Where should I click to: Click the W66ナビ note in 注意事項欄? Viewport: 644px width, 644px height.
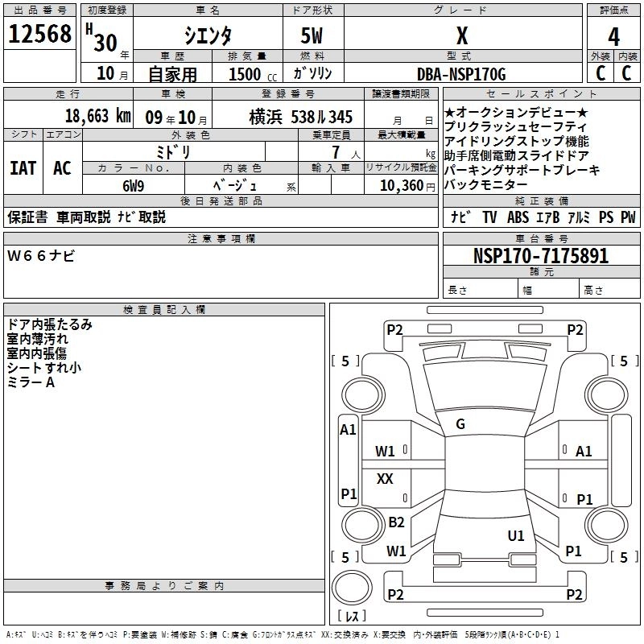click(x=41, y=256)
